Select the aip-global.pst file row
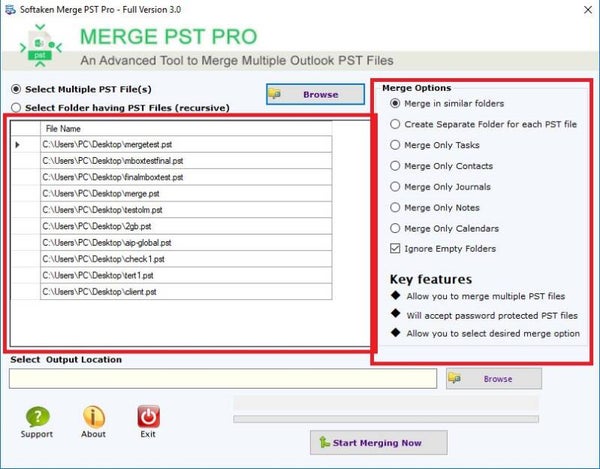This screenshot has height=469, width=600. coord(186,243)
